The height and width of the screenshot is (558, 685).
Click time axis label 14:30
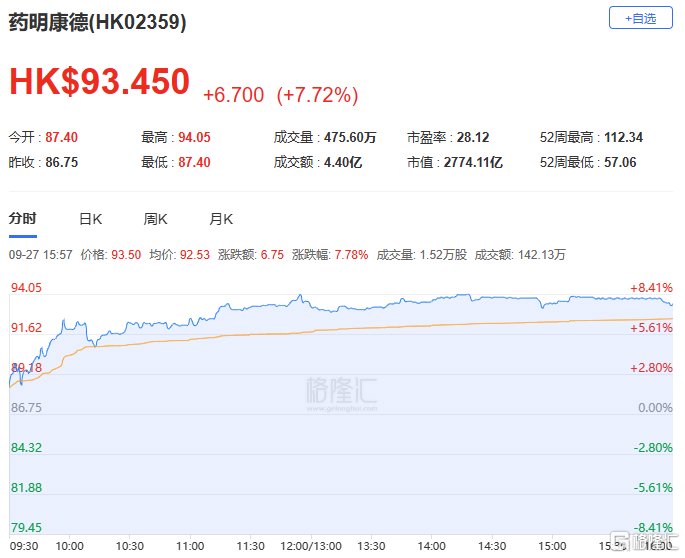click(492, 546)
